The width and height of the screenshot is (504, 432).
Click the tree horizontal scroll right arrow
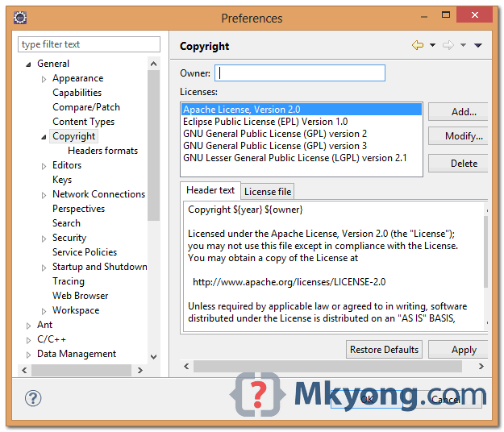coord(140,370)
